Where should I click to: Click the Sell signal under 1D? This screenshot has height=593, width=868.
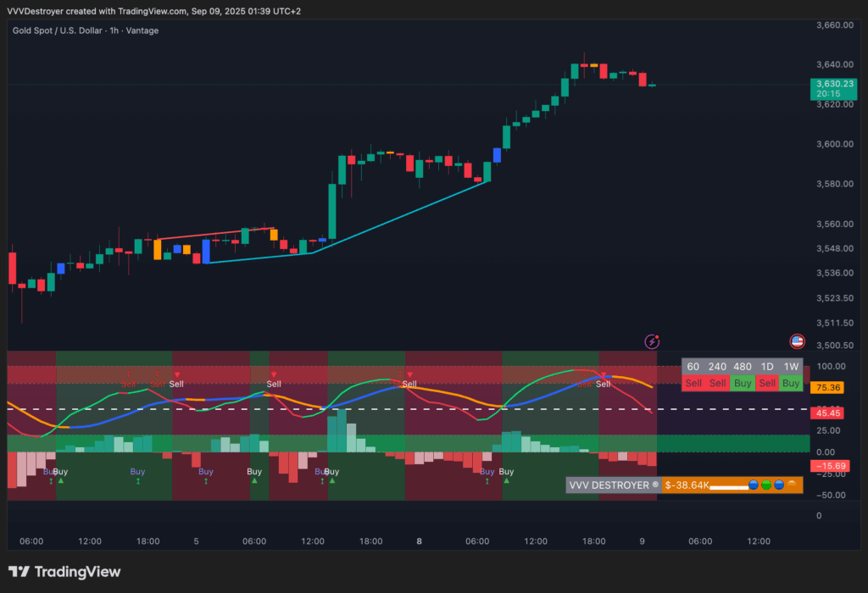tap(766, 383)
